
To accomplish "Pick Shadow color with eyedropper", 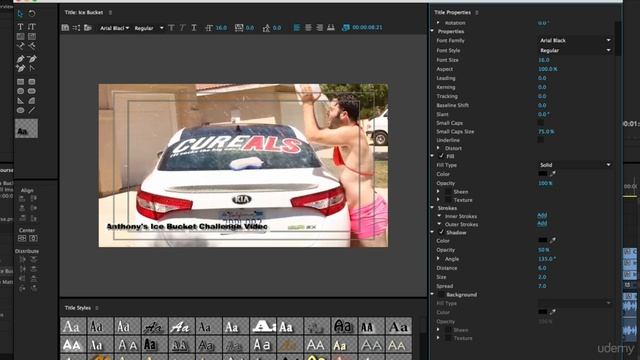I will tap(553, 240).
